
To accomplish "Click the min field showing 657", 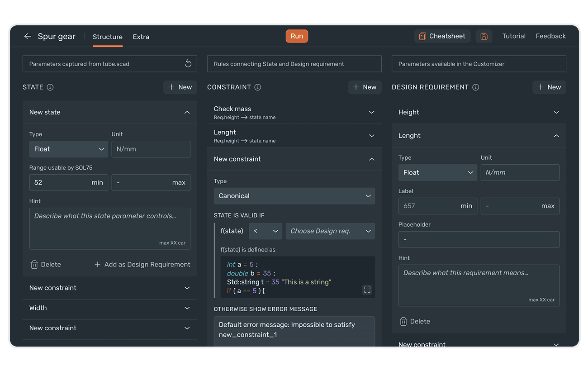I will pos(438,206).
